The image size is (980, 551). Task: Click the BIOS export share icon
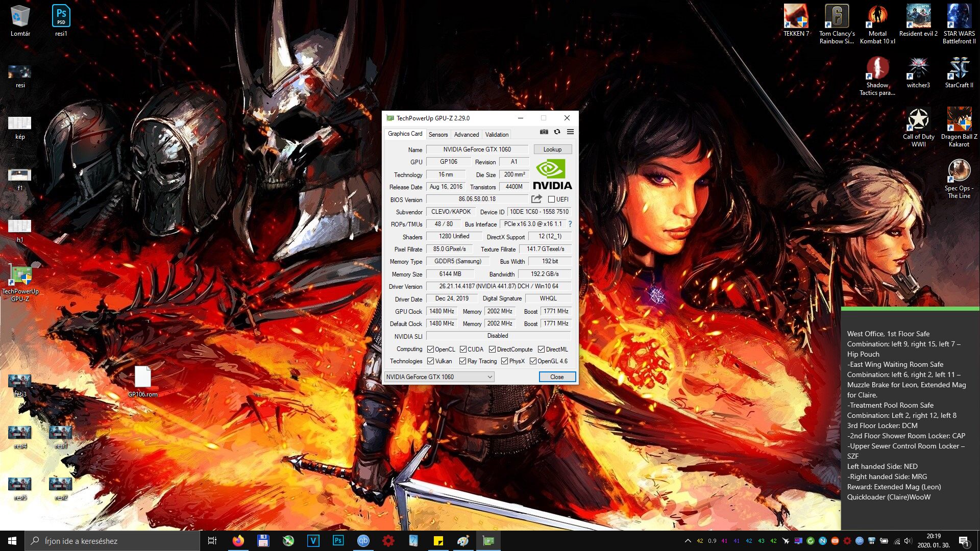click(536, 199)
